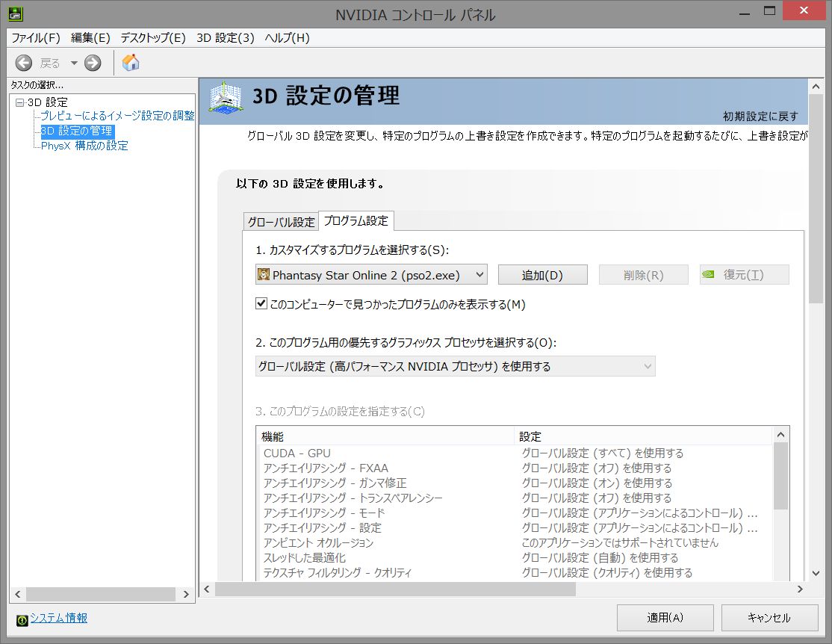Click the main panel scroll left arrow

207,589
